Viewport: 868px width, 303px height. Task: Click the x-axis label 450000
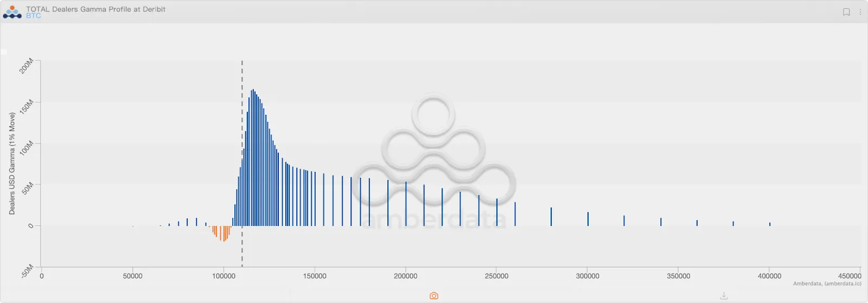[850, 276]
